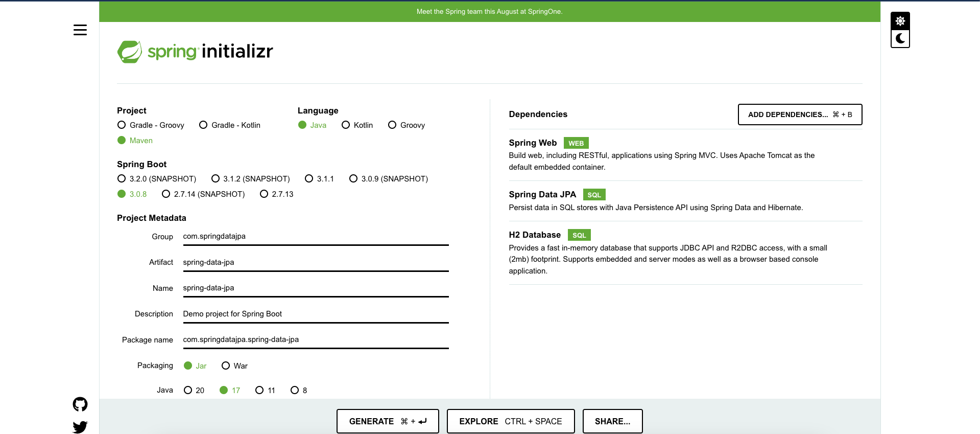
Task: Select Spring Boot 3.0.9 (SNAPSHOT)
Action: (389, 179)
